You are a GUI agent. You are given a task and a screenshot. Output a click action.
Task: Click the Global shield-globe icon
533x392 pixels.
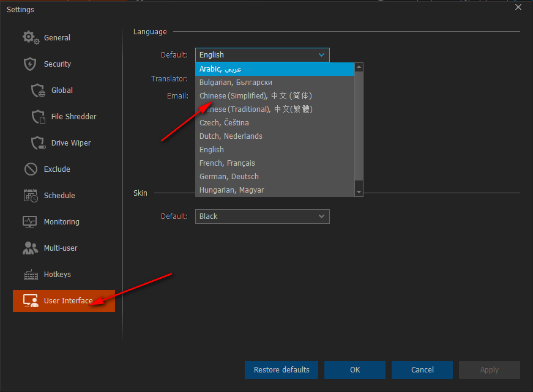[39, 91]
